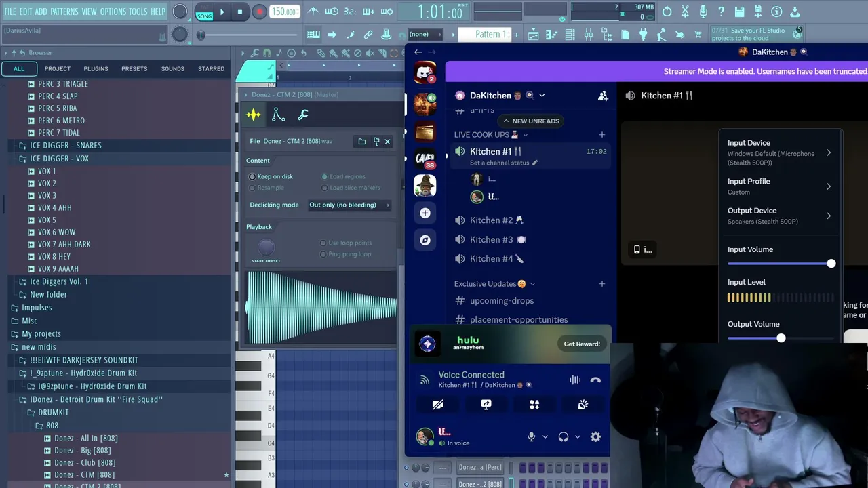This screenshot has height=488, width=868.
Task: Toggle Ping pong loop option
Action: [x=345, y=254]
